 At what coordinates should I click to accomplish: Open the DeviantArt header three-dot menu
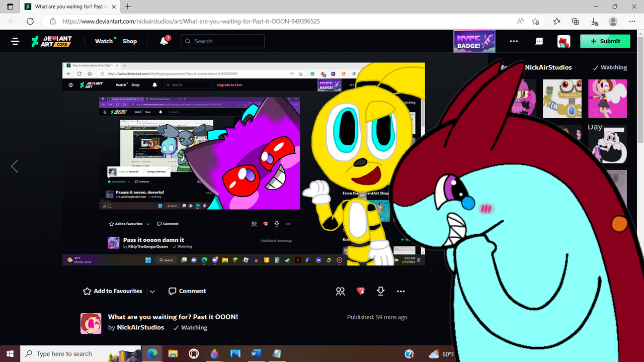point(514,41)
